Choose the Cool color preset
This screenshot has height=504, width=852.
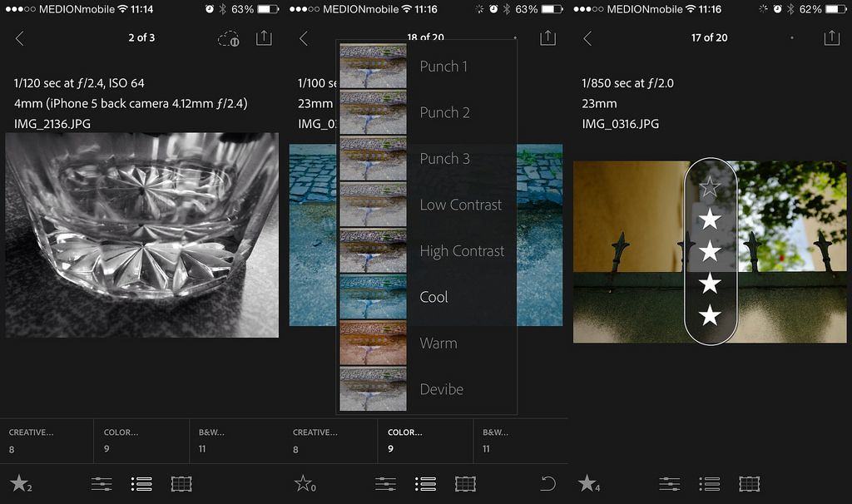tap(427, 297)
